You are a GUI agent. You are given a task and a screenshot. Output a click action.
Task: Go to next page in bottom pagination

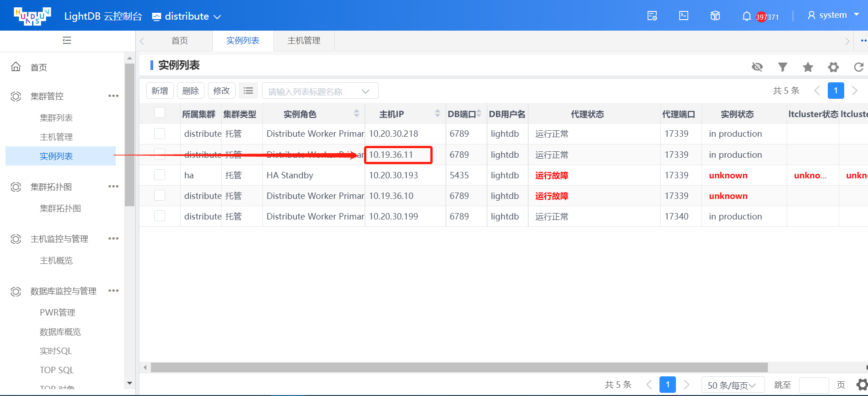pyautogui.click(x=686, y=385)
